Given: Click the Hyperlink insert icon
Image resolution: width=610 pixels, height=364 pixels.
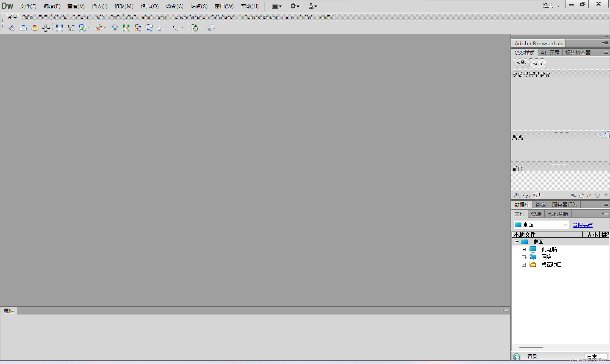Looking at the screenshot, I should click(11, 28).
